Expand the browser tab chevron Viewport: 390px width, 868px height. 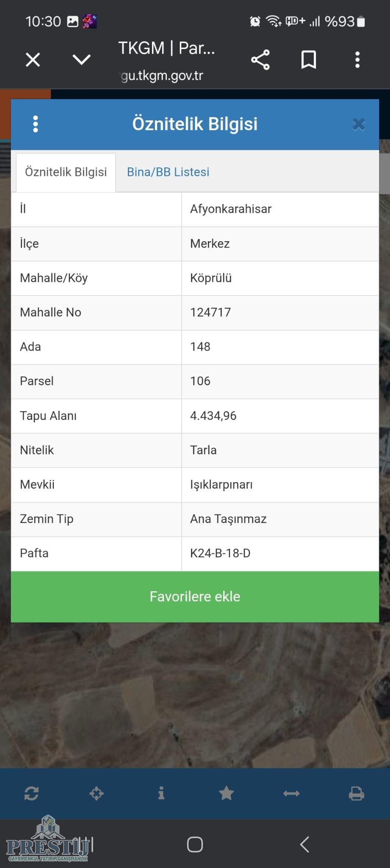(x=82, y=60)
